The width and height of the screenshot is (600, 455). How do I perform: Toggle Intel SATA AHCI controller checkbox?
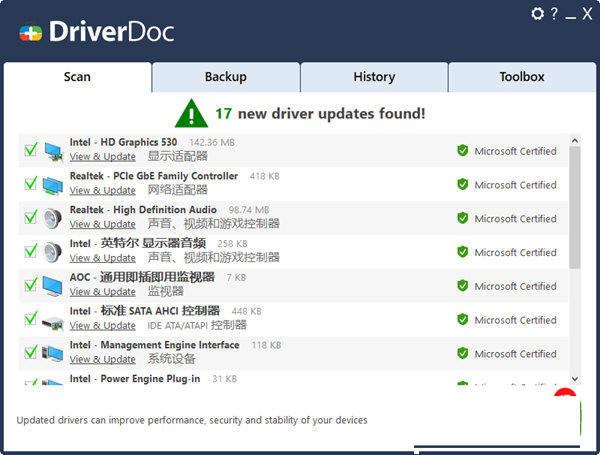point(31,318)
